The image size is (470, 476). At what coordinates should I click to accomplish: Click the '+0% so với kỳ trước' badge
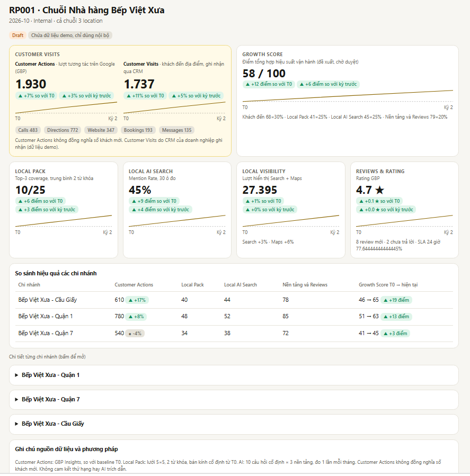pos(270,210)
